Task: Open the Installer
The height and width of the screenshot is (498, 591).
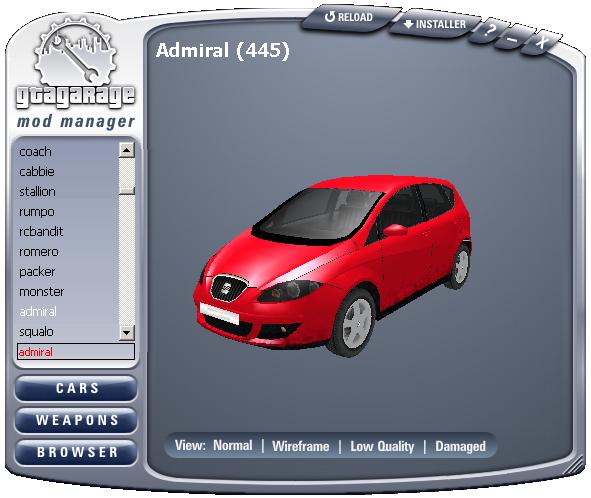Action: click(434, 25)
